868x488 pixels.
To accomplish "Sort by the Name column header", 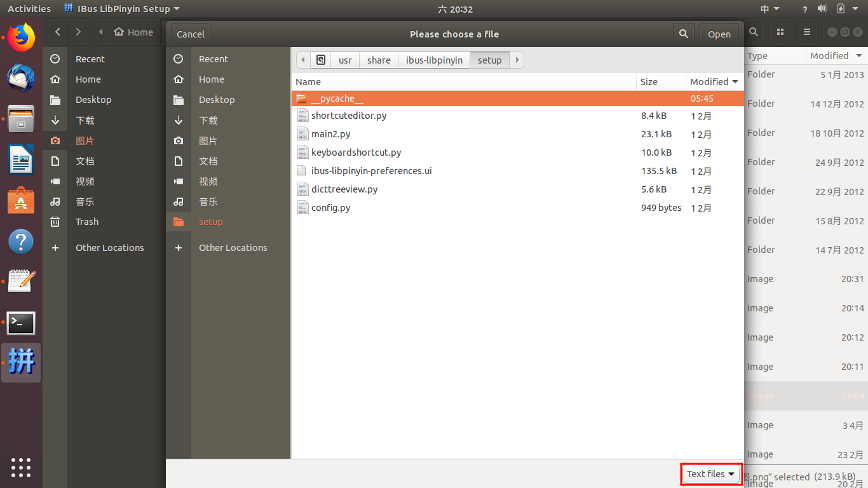I will point(464,82).
